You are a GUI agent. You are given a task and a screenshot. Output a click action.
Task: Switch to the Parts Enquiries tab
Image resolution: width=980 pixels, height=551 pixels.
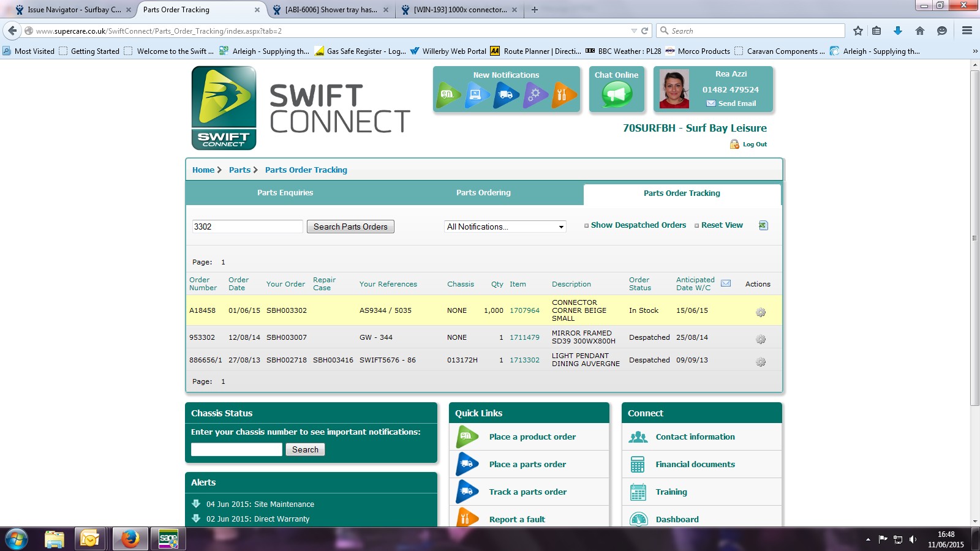click(x=285, y=193)
